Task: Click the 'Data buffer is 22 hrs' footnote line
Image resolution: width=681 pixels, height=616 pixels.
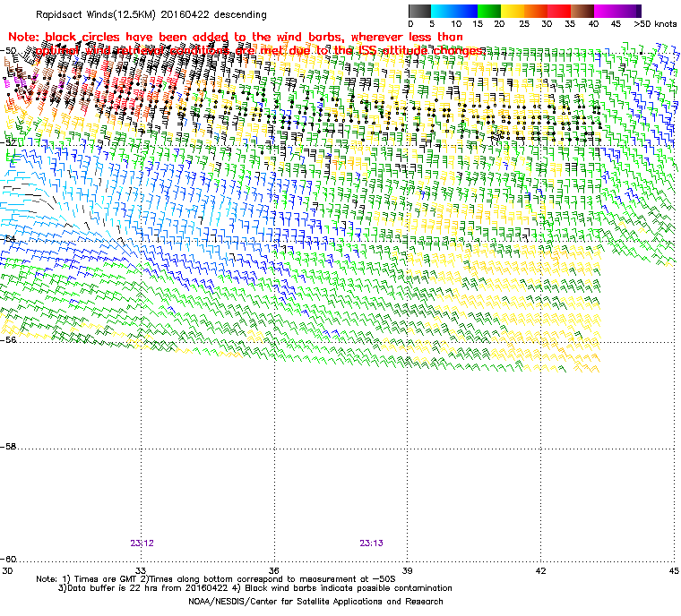Action: coord(255,588)
